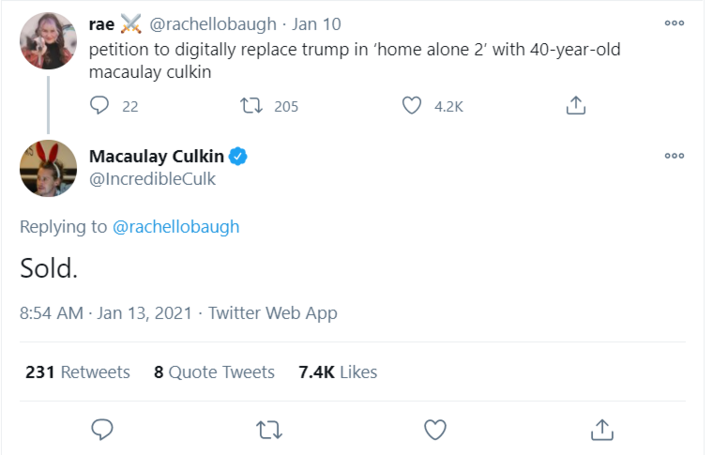Screen dimensions: 713x455
Task: Like rae's petition tweet
Action: click(411, 106)
